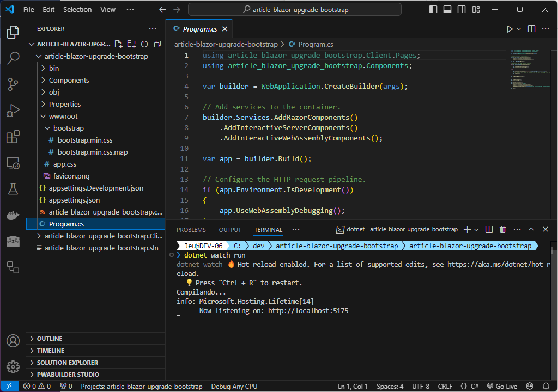Collapse all folders in Explorer
The image size is (558, 392).
[157, 44]
